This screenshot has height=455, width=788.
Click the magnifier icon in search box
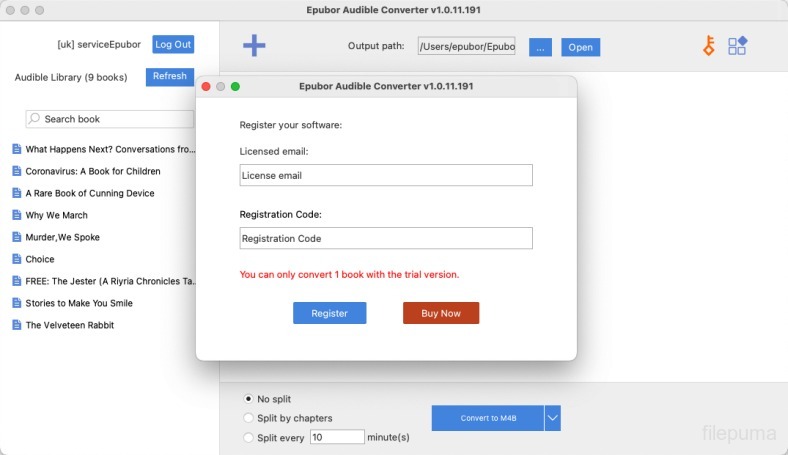34,119
